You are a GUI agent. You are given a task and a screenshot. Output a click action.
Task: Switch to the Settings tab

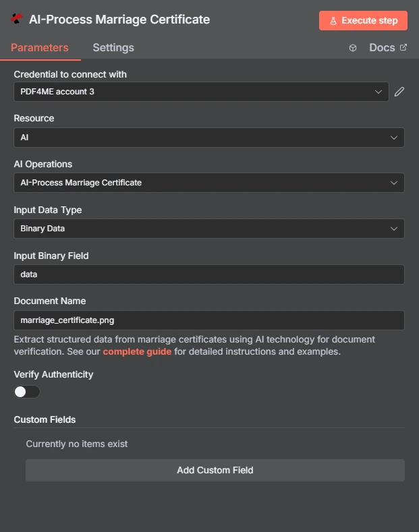(x=113, y=47)
